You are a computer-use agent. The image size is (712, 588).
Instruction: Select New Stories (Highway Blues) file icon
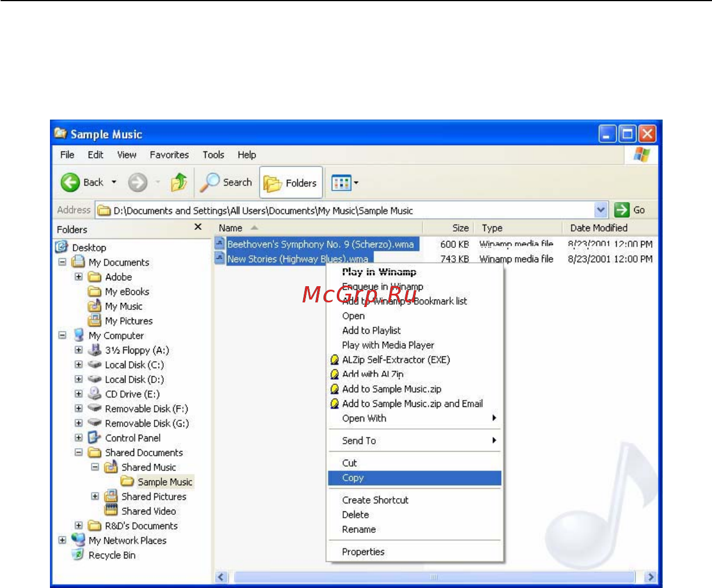pyautogui.click(x=220, y=258)
